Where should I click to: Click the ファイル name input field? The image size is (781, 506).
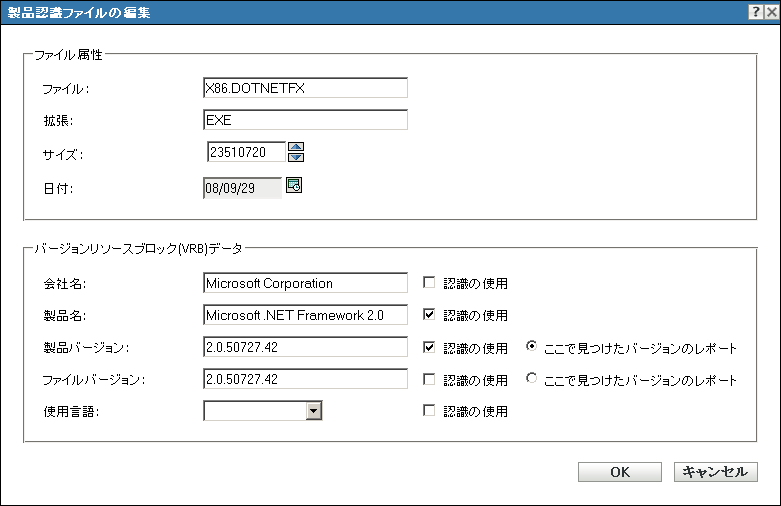tap(305, 88)
